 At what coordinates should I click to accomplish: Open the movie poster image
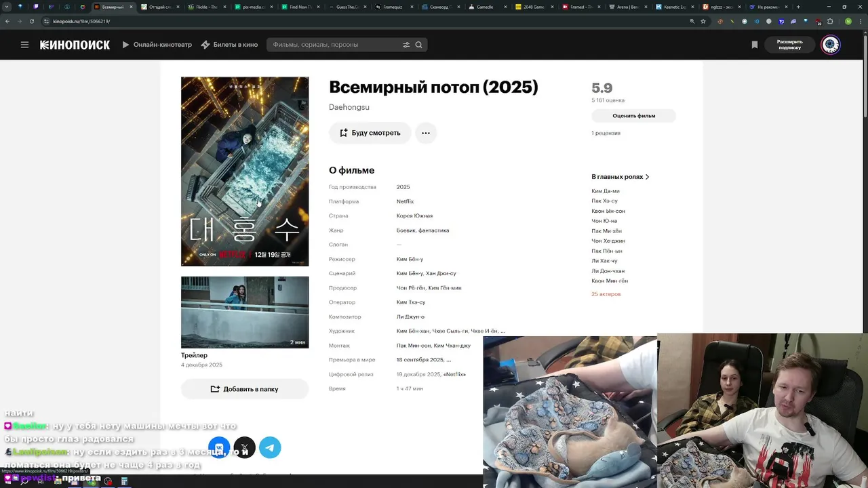(x=244, y=171)
